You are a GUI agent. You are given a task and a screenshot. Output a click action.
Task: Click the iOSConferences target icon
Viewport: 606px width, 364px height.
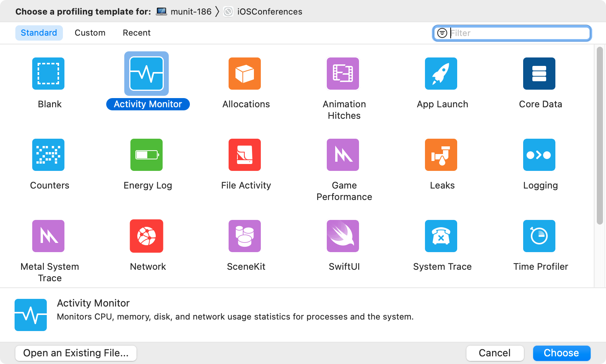click(228, 11)
